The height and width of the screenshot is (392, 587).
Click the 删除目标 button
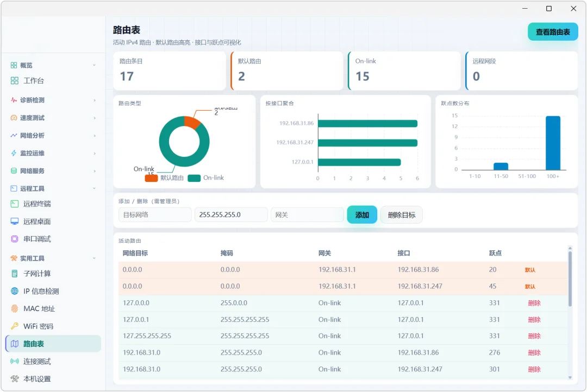(401, 215)
